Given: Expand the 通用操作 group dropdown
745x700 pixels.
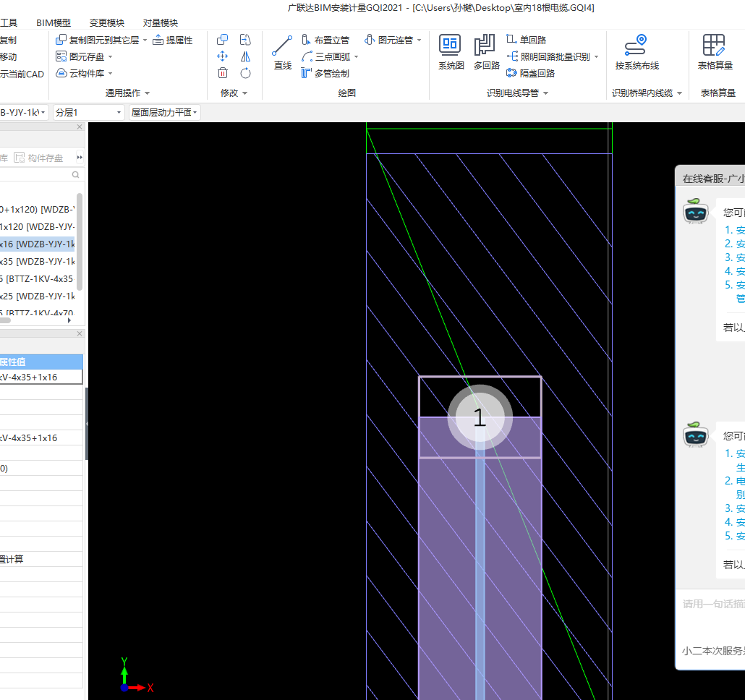Looking at the screenshot, I should click(148, 93).
